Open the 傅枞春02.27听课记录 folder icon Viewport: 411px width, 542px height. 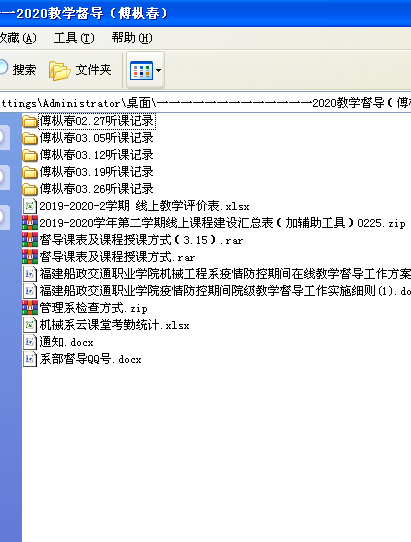coord(30,121)
